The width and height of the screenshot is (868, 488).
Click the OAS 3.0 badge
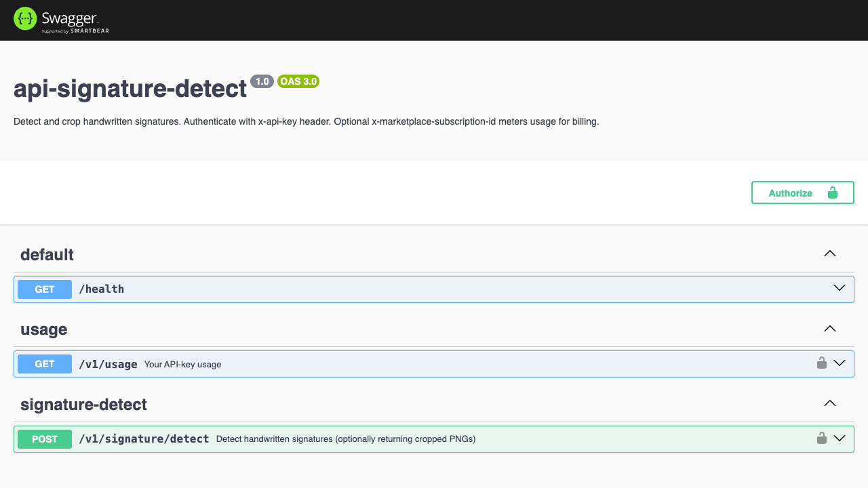pos(298,81)
